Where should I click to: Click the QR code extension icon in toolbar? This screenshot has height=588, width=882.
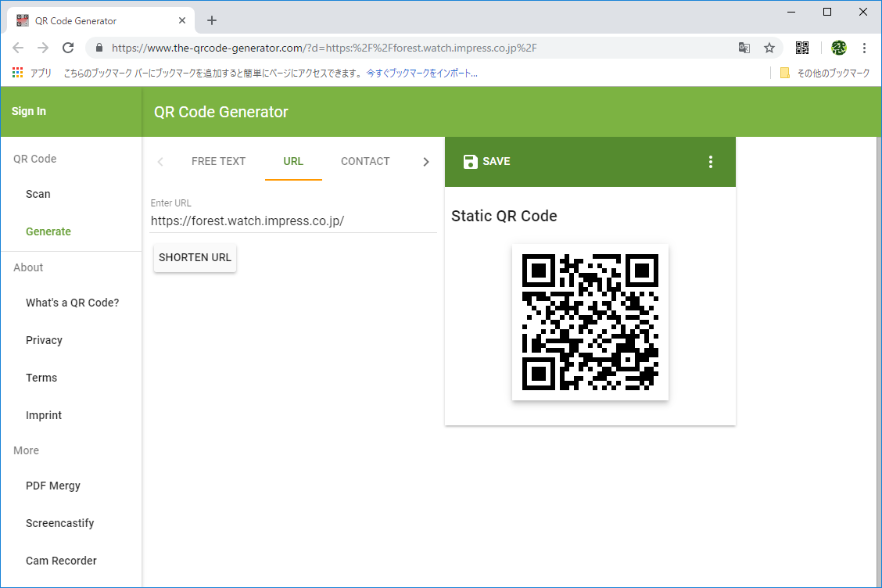click(x=802, y=47)
